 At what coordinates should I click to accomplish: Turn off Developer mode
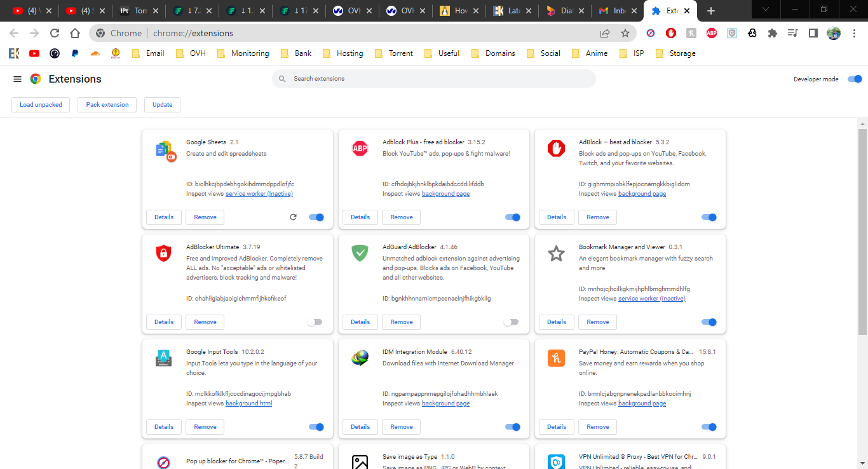point(855,79)
